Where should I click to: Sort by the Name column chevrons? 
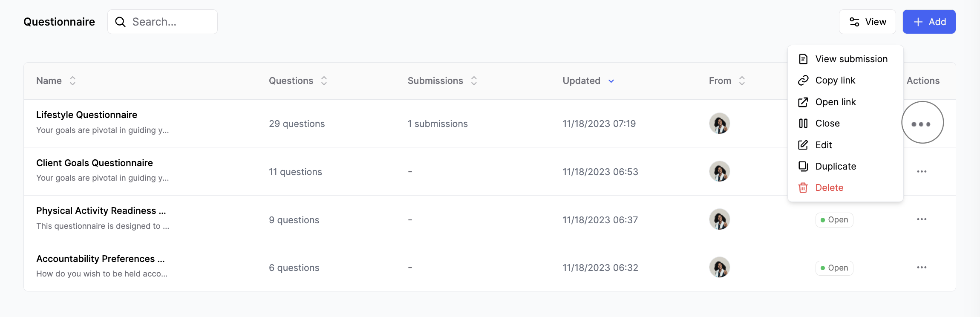[x=72, y=81]
